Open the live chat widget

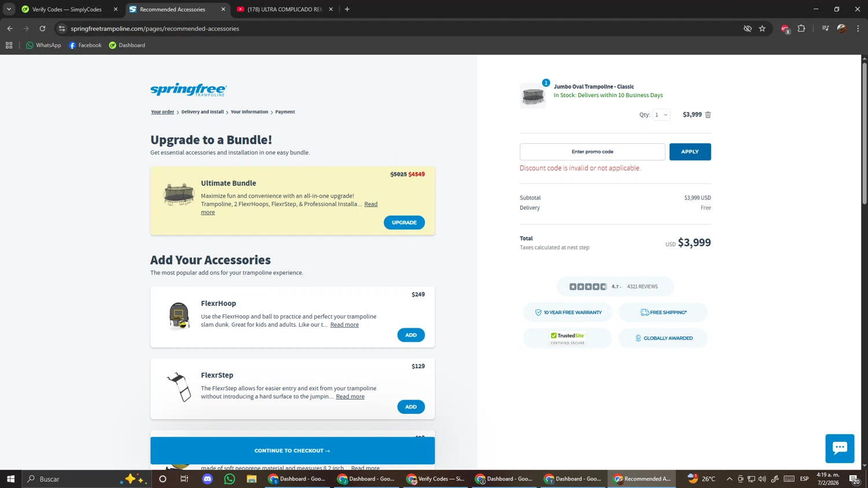click(840, 448)
